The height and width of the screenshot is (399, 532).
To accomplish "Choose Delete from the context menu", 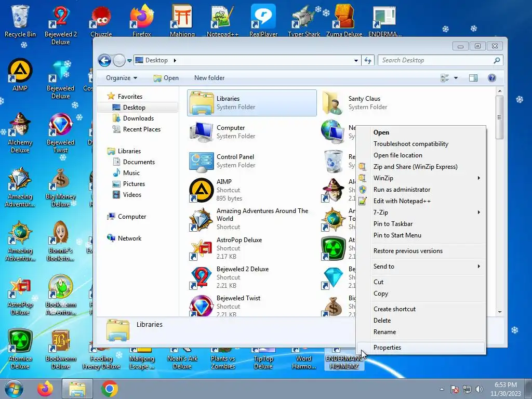I will point(421,320).
